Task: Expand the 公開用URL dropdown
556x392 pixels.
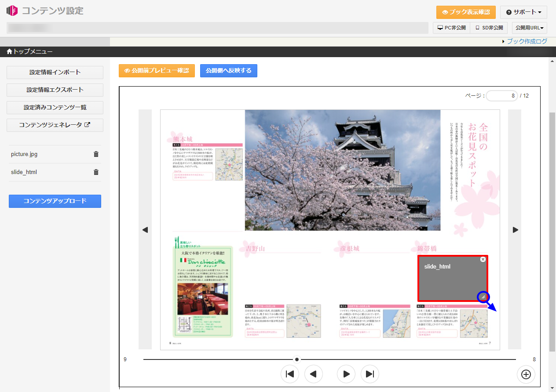Action: (529, 28)
